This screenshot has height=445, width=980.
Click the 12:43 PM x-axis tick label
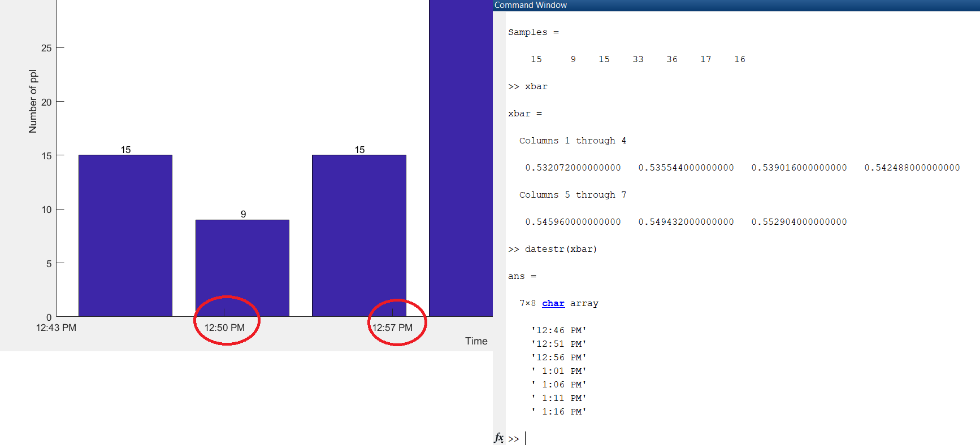click(56, 328)
